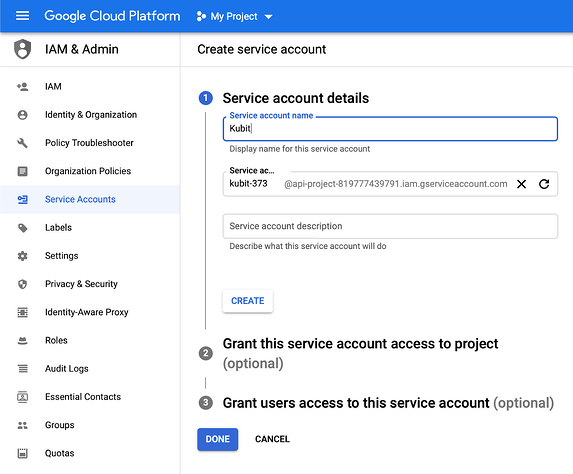Viewport: 573px width, 474px height.
Task: Click the Settings gear icon in sidebar
Action: click(x=22, y=256)
